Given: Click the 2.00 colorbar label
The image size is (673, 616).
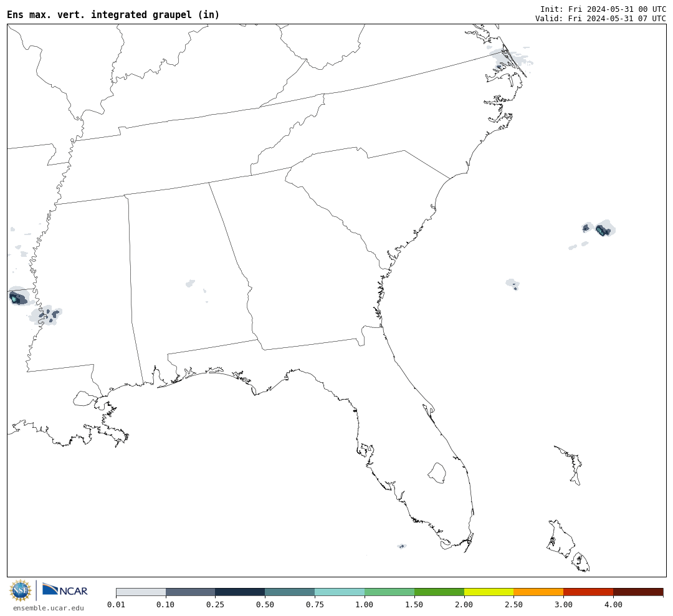Looking at the screenshot, I should tap(464, 605).
